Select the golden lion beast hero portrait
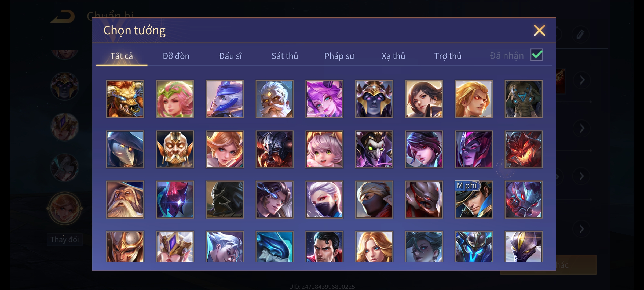 pyautogui.click(x=125, y=99)
